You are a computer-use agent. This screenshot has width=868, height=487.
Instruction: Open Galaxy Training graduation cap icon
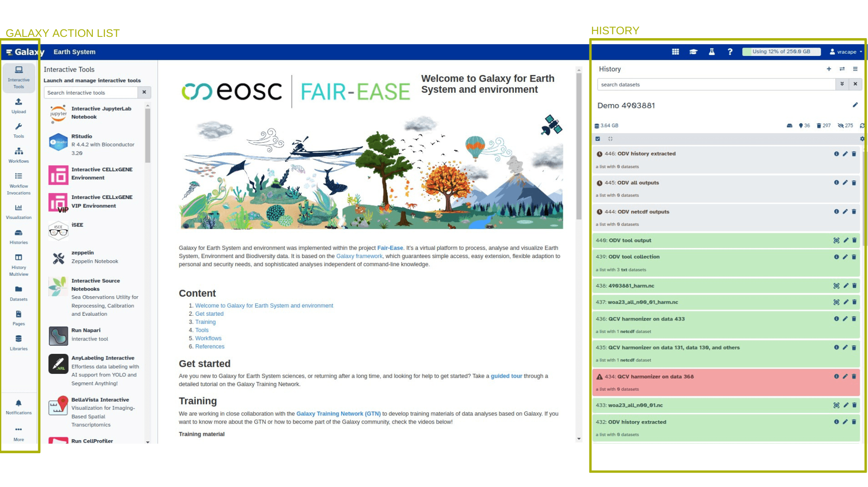pos(694,52)
